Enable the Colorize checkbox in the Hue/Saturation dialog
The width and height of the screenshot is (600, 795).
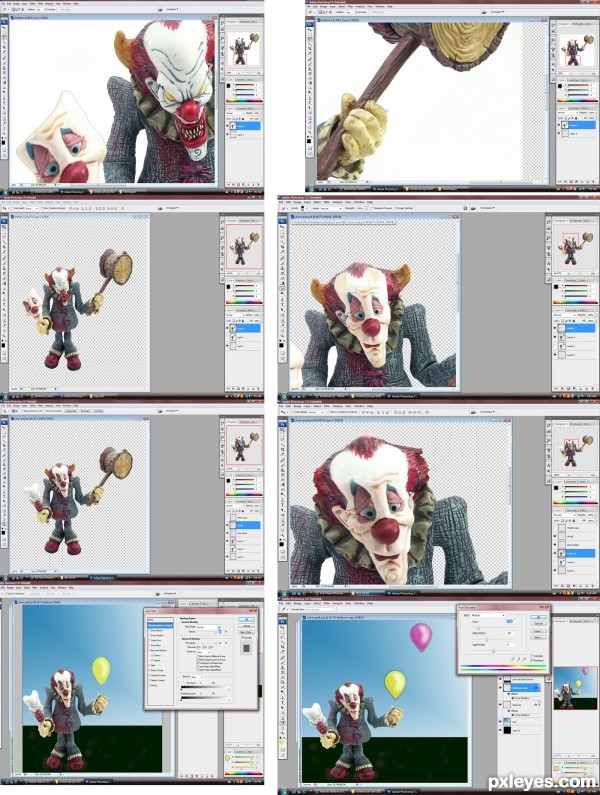click(x=532, y=656)
